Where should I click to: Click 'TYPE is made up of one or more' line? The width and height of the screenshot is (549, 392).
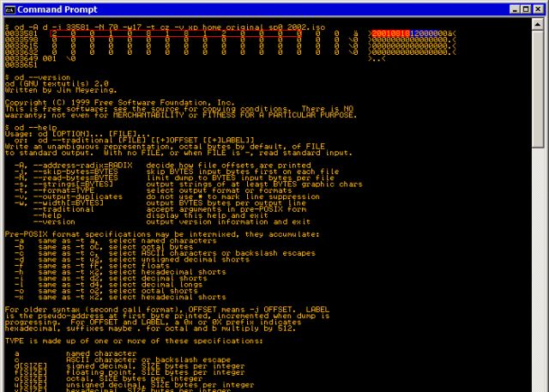tap(134, 341)
